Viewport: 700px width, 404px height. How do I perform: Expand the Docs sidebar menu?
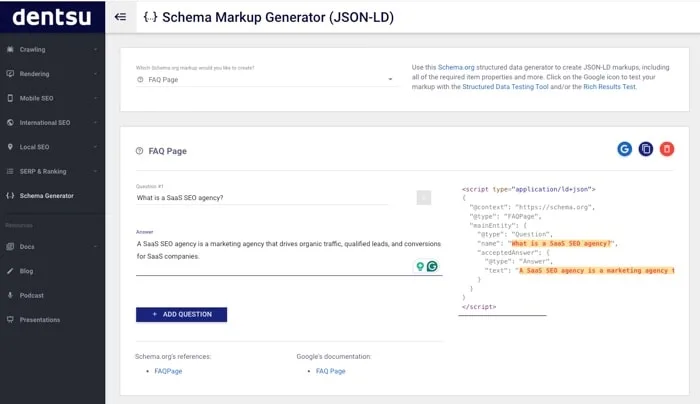click(x=52, y=246)
